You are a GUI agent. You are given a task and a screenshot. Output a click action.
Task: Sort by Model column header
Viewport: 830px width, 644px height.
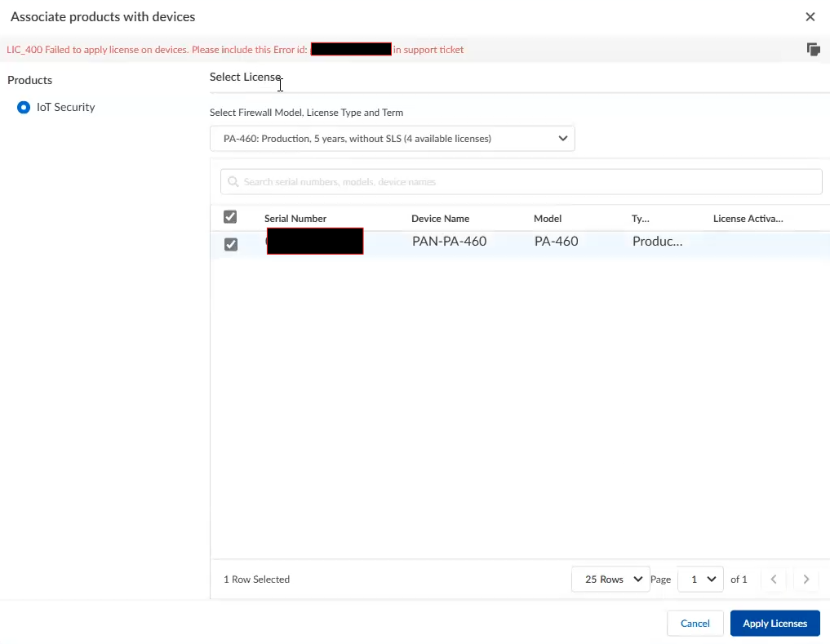(548, 219)
